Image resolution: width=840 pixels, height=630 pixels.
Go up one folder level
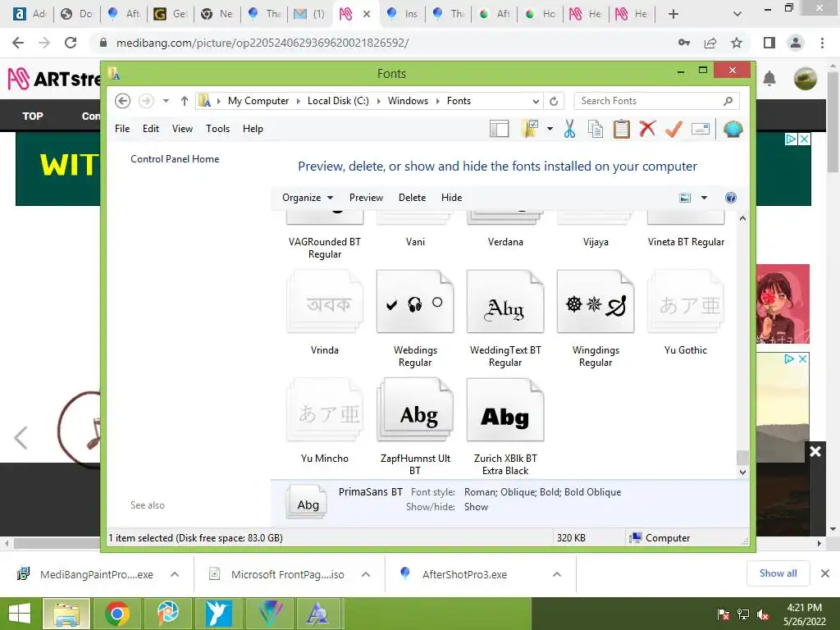(185, 101)
